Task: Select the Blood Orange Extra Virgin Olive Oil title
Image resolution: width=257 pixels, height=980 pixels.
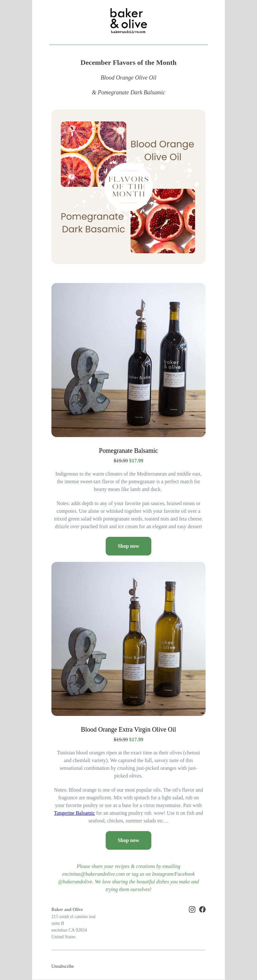Action: point(128,729)
